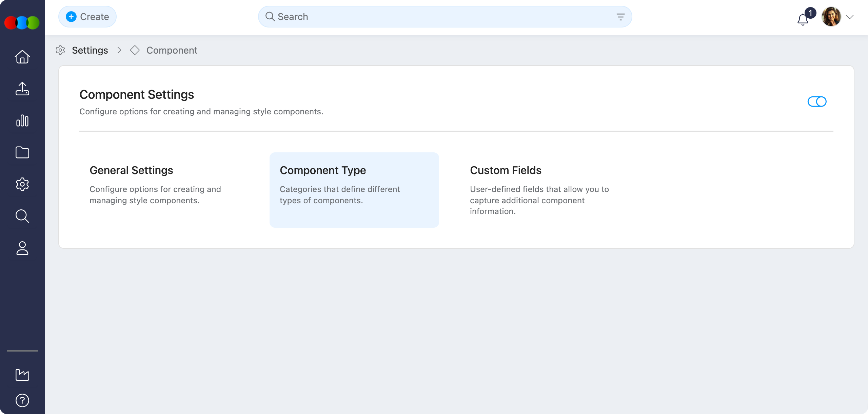Select the factory icon near the sidebar bottom
The image size is (868, 414).
pyautogui.click(x=22, y=375)
